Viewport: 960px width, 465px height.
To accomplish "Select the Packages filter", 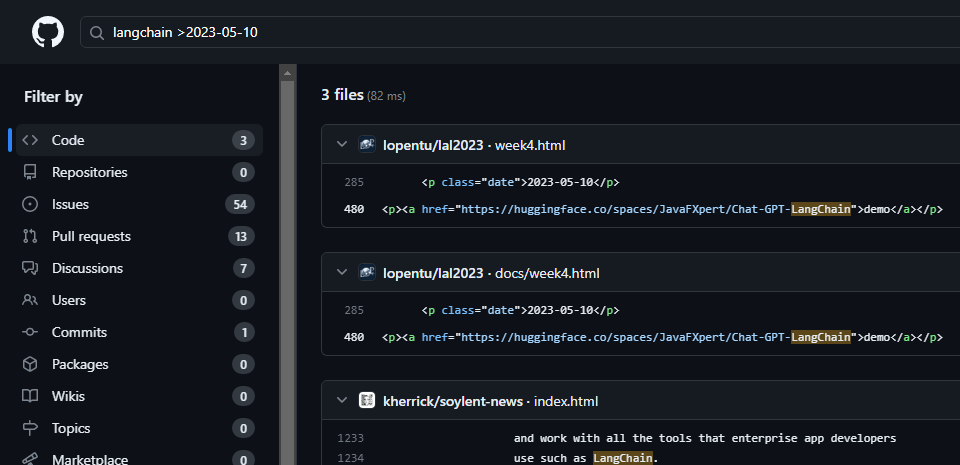I will point(140,364).
